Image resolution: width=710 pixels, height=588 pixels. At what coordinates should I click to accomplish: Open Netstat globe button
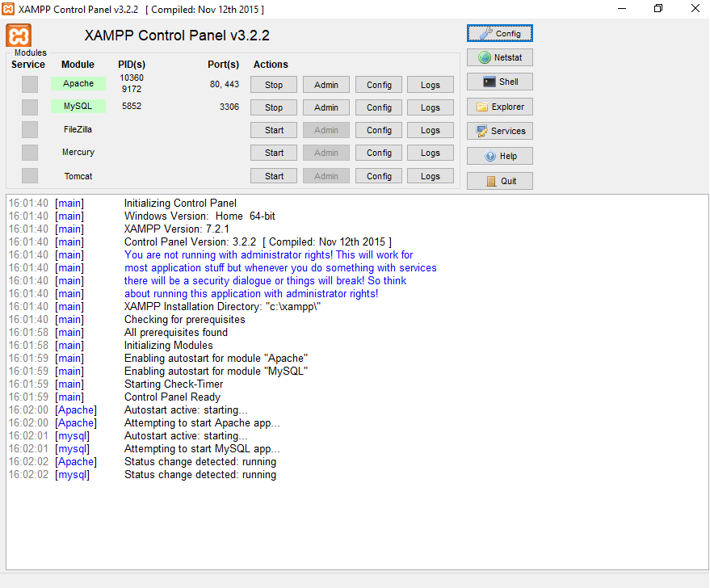tap(499, 57)
